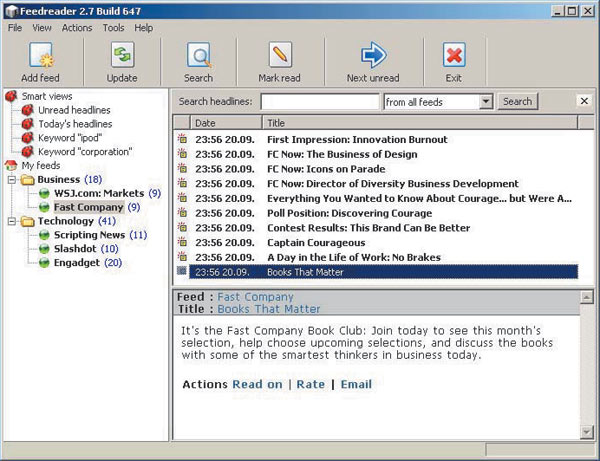Close the search headlines bar
This screenshot has width=600, height=461.
click(584, 101)
